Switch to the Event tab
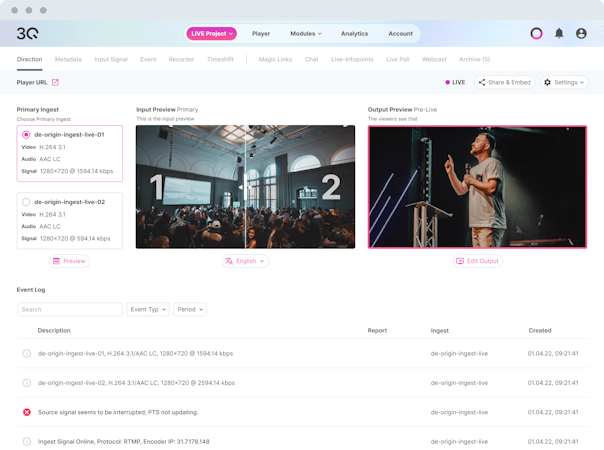 coord(148,59)
